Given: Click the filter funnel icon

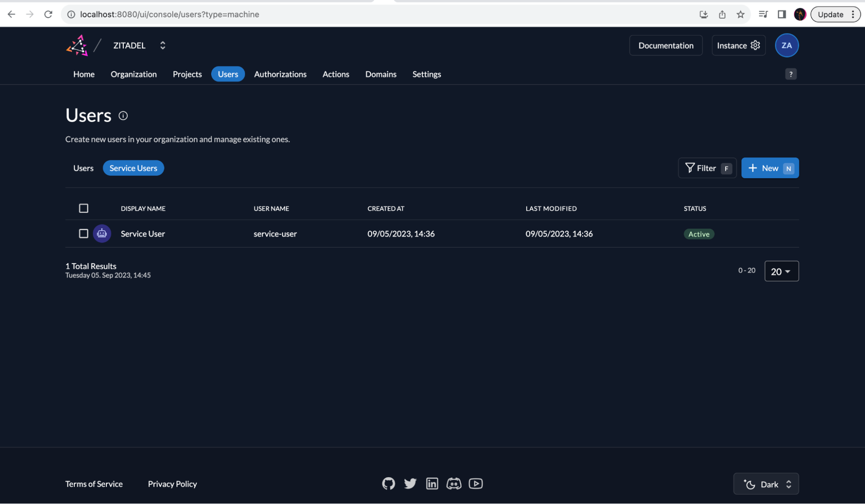Looking at the screenshot, I should [x=691, y=168].
